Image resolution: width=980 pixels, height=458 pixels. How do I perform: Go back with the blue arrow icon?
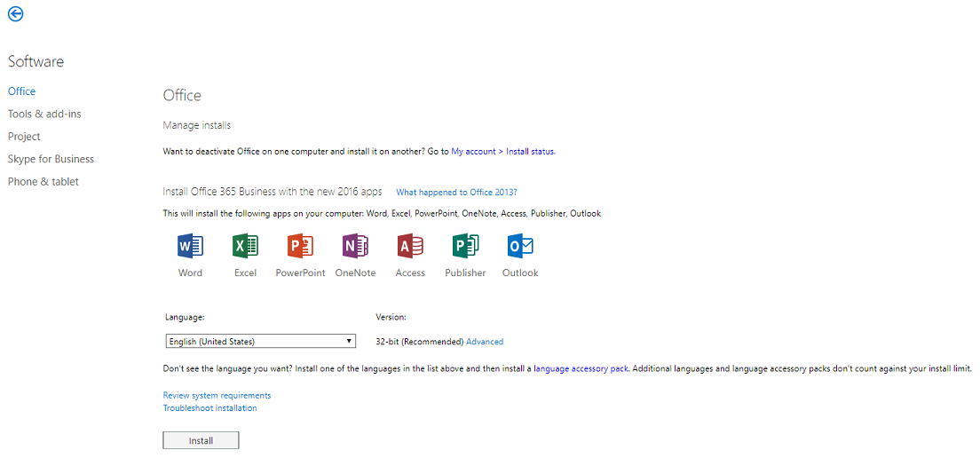coord(16,13)
